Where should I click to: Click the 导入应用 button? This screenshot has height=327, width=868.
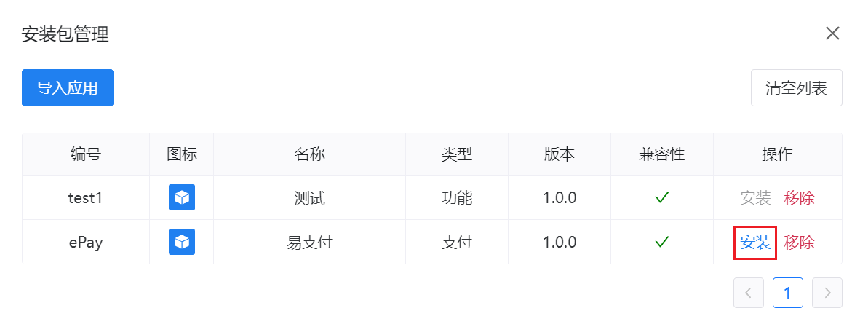68,88
